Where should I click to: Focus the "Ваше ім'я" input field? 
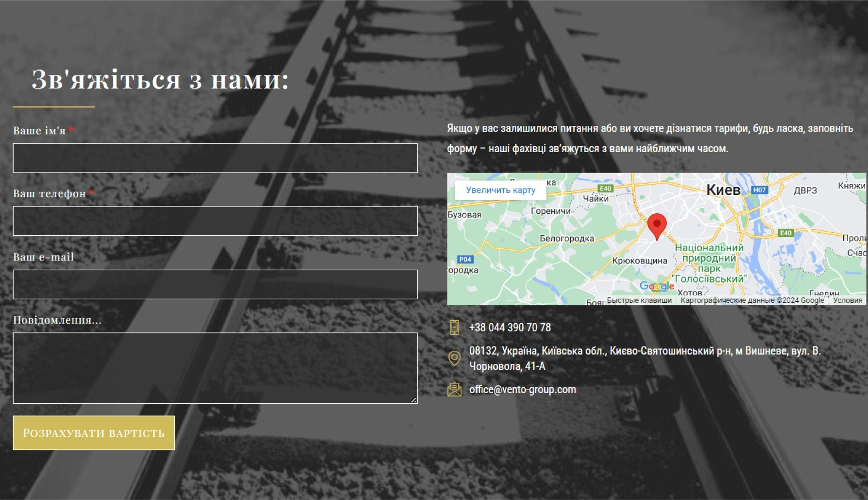pos(215,158)
